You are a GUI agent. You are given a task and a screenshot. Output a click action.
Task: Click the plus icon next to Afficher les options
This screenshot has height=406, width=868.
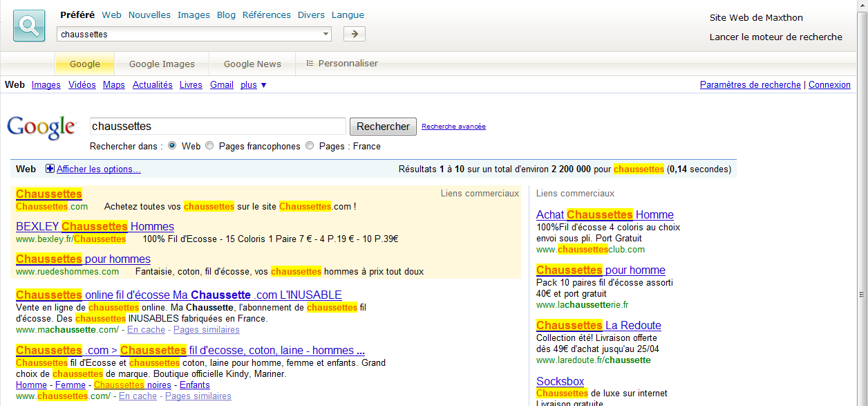(50, 169)
